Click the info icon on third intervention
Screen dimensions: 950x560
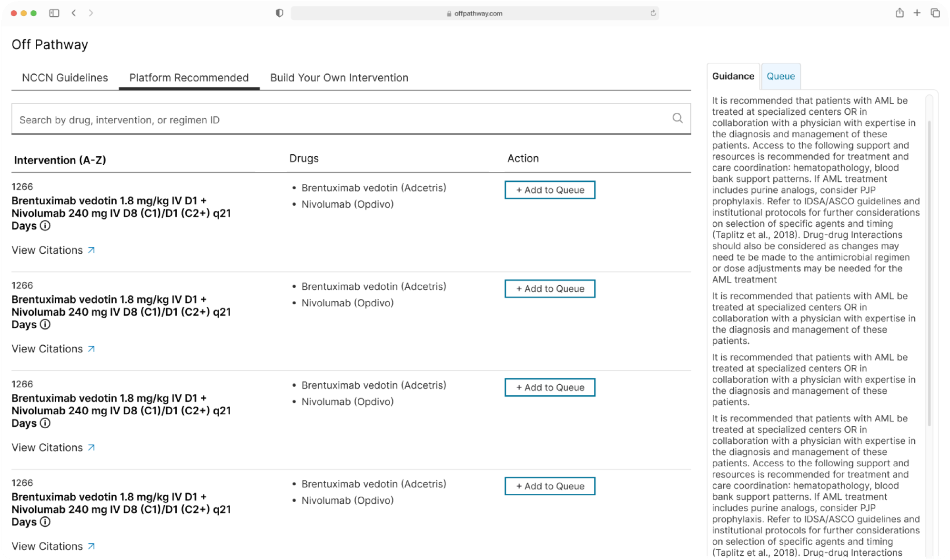point(45,423)
